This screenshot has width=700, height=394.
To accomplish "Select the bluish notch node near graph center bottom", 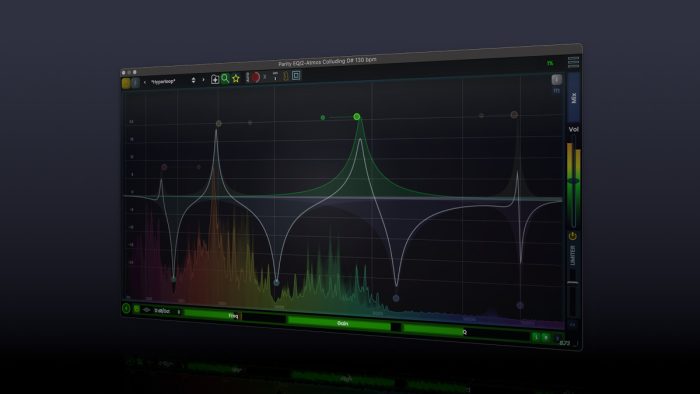I will pos(276,282).
